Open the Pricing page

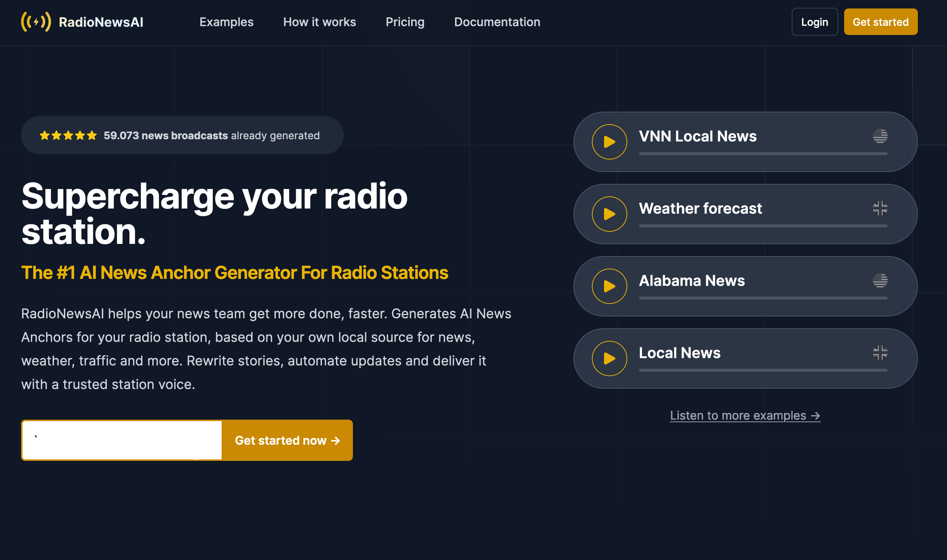405,22
